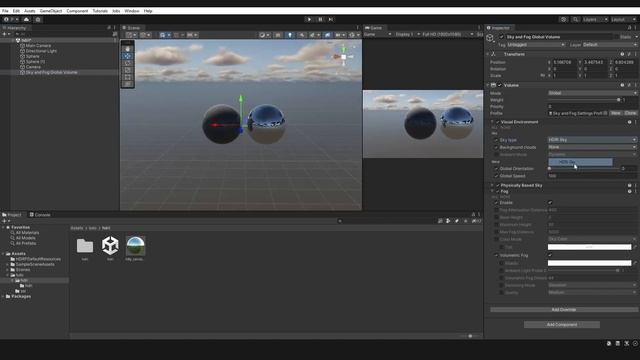
Task: Select Directional Light in the Hierarchy
Action: pyautogui.click(x=41, y=51)
